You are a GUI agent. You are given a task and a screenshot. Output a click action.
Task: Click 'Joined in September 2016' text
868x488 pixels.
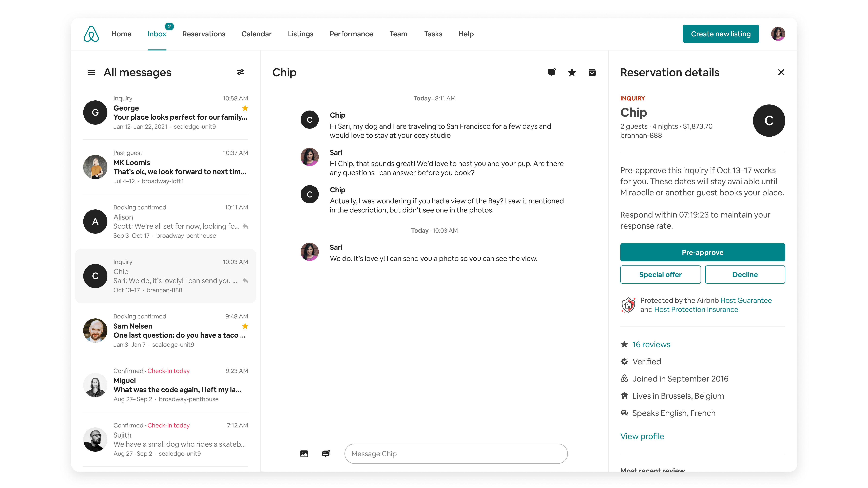[680, 379]
